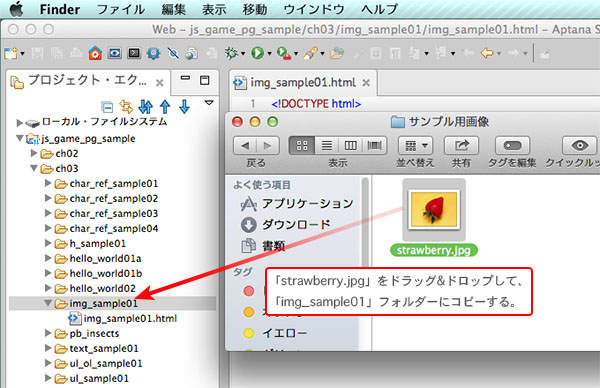Close the Project Explorer tab

160,82
